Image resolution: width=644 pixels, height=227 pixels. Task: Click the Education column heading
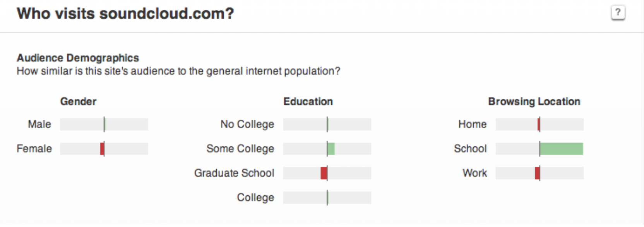[308, 101]
